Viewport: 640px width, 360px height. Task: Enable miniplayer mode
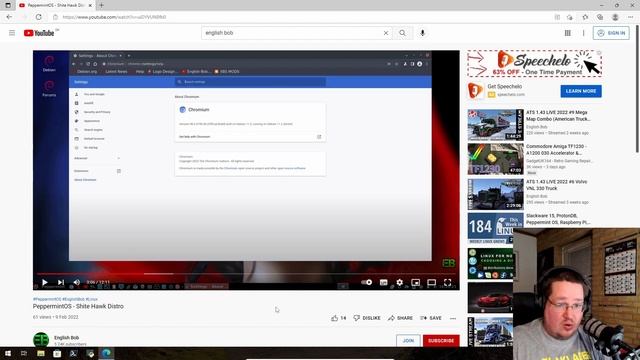pyautogui.click(x=416, y=282)
